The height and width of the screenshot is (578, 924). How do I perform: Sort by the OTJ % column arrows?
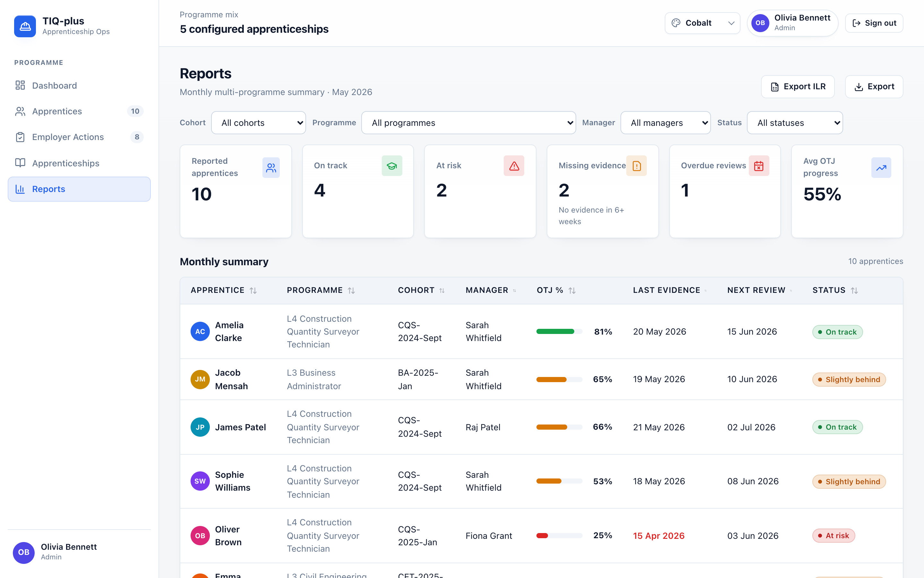[572, 291]
